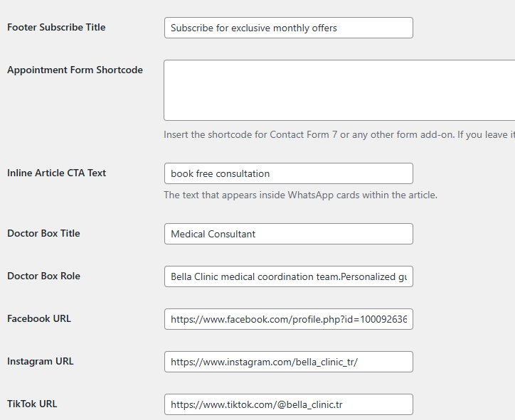Click the 'Doctor Box Title' label
This screenshot has height=420, width=515.
point(43,233)
